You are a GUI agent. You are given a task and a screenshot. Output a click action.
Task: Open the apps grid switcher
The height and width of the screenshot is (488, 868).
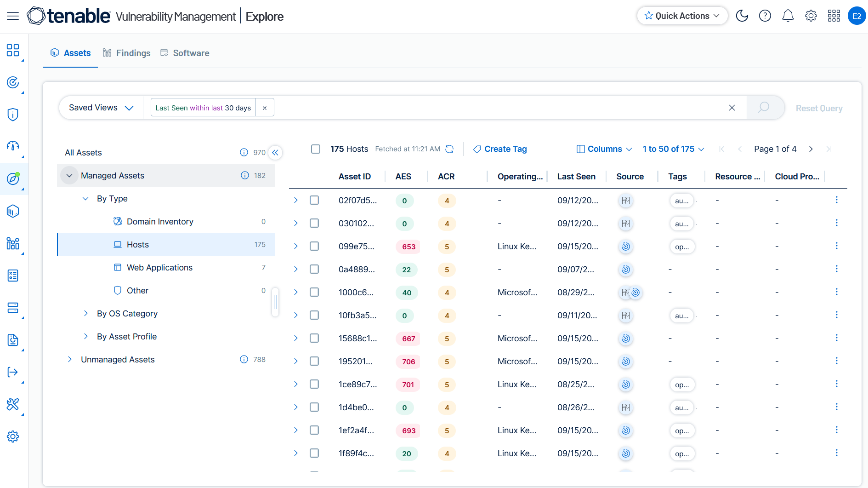point(834,16)
